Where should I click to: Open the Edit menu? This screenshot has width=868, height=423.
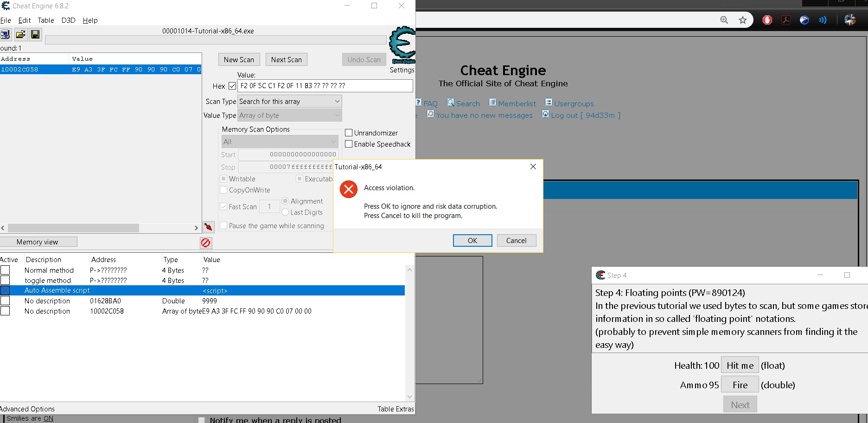pos(25,20)
